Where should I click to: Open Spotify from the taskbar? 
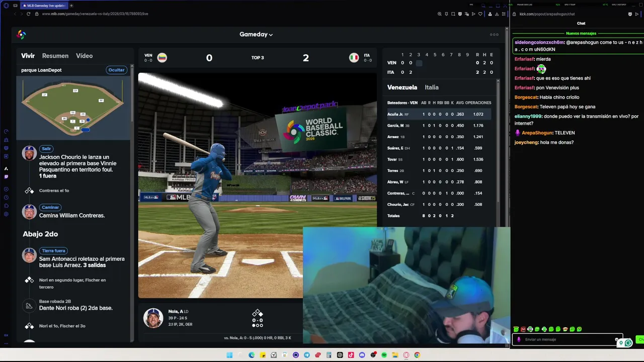pos(384,355)
